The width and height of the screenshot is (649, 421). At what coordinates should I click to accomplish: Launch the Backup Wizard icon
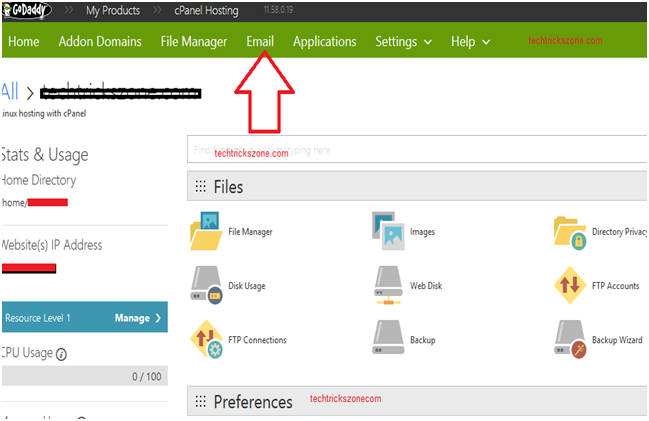tap(569, 339)
